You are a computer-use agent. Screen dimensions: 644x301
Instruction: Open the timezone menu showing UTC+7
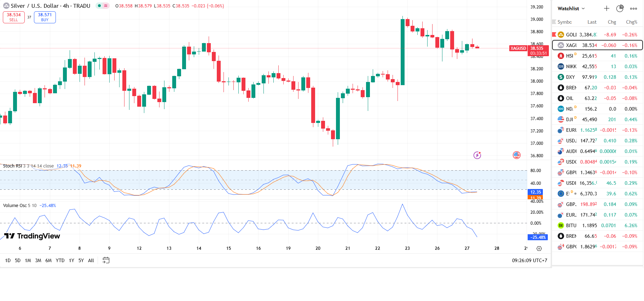529,260
